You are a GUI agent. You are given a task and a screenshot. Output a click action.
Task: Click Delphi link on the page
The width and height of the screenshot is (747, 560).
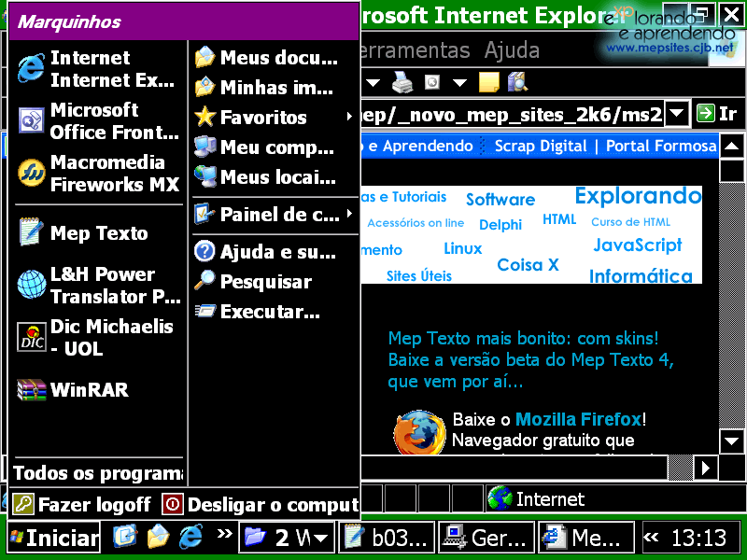coord(500,225)
